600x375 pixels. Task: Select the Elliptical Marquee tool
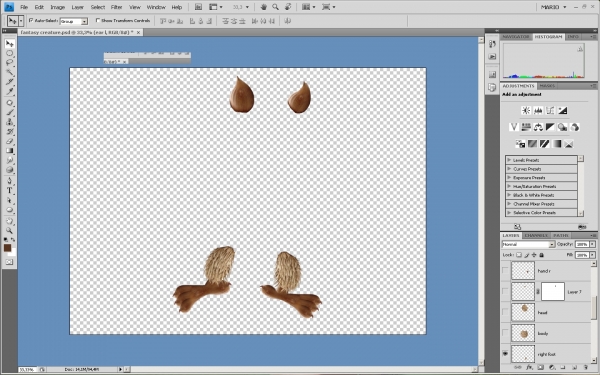(x=9, y=53)
